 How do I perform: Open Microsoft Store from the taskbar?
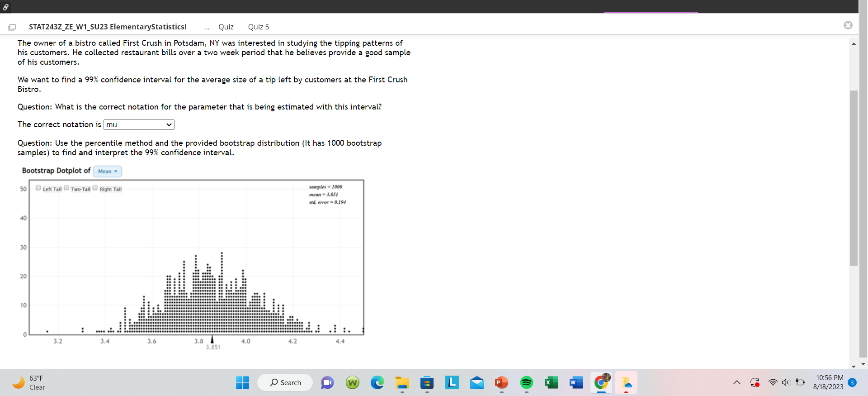tap(427, 383)
